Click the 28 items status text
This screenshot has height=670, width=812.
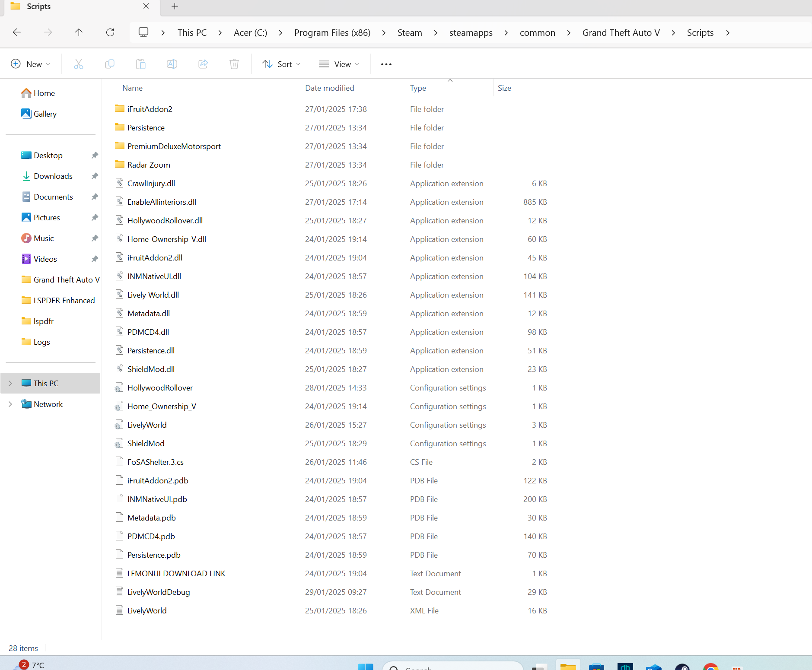coord(23,648)
